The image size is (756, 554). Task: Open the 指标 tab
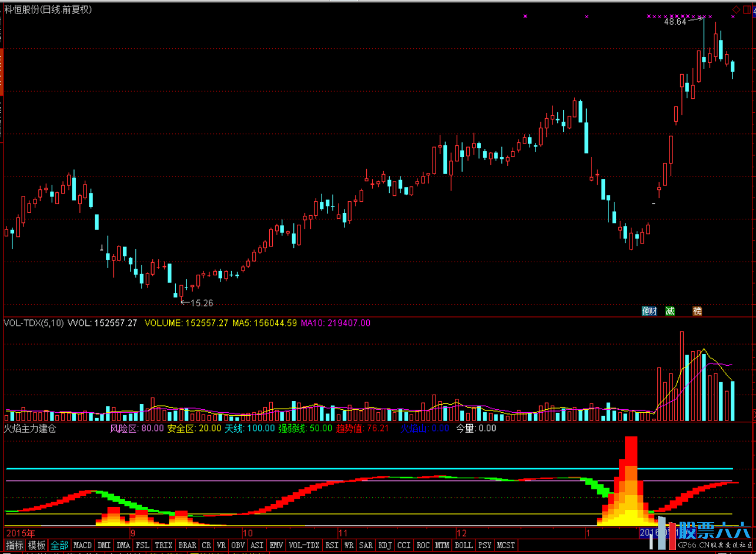[x=15, y=545]
